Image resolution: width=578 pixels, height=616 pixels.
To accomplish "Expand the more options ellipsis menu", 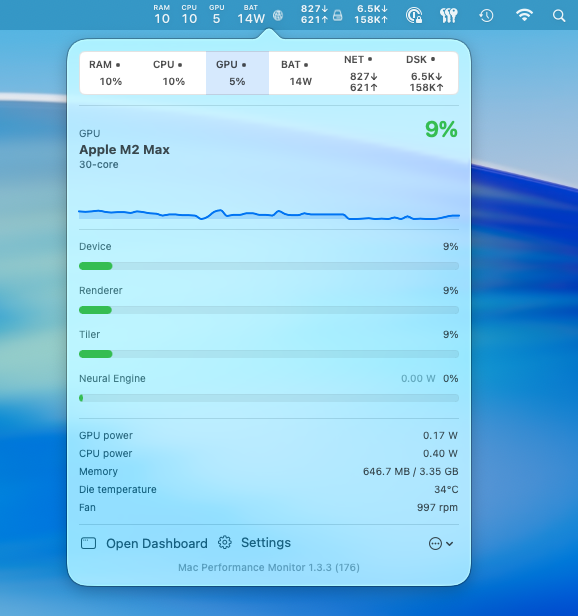I will click(x=441, y=544).
